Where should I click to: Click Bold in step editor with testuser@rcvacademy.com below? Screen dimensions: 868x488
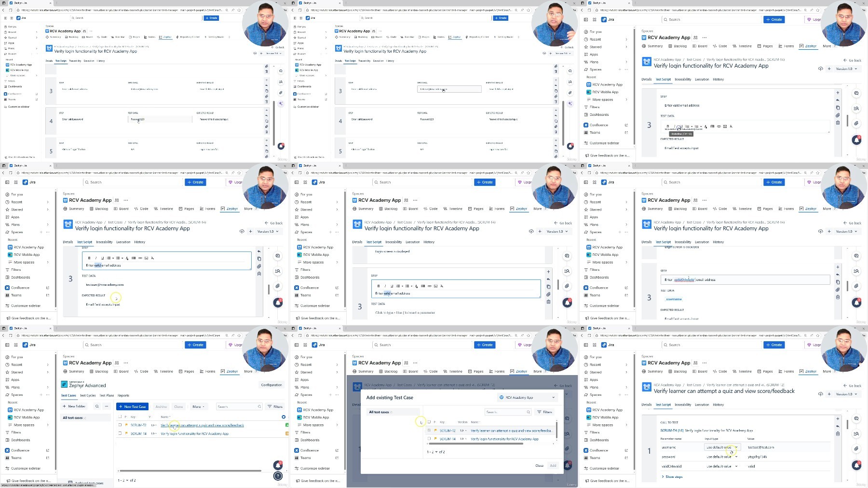[x=89, y=258]
